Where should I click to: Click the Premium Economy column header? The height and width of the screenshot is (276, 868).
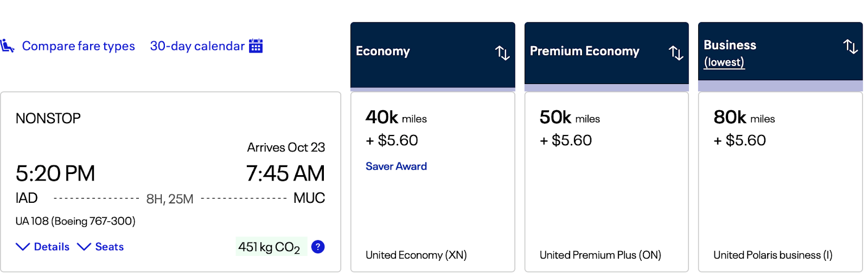click(x=584, y=52)
